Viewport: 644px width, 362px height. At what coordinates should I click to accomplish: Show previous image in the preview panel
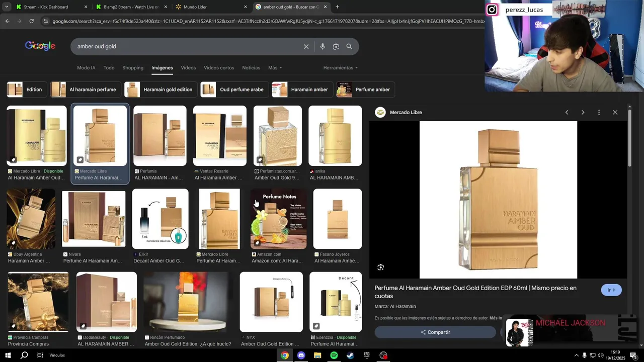click(567, 112)
